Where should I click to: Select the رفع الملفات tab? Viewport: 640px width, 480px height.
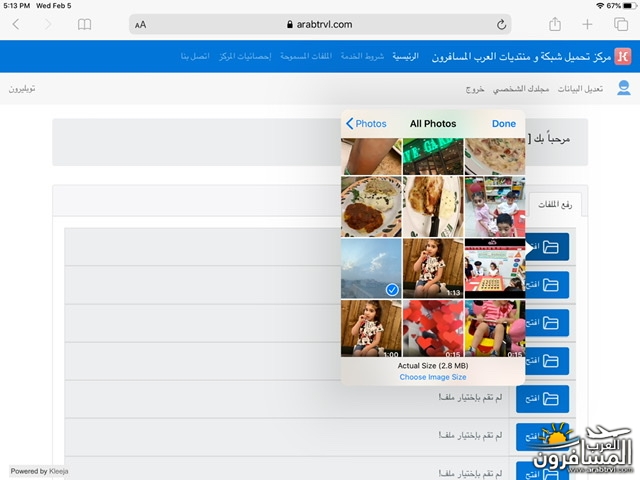[555, 204]
